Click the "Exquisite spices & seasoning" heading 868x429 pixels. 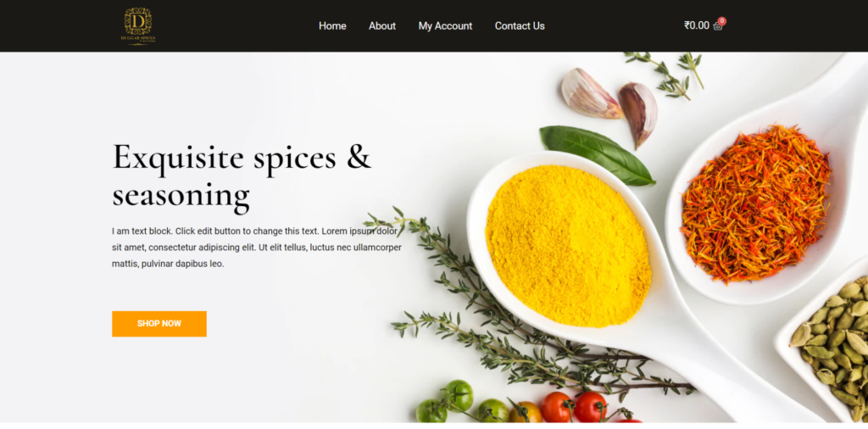point(242,176)
